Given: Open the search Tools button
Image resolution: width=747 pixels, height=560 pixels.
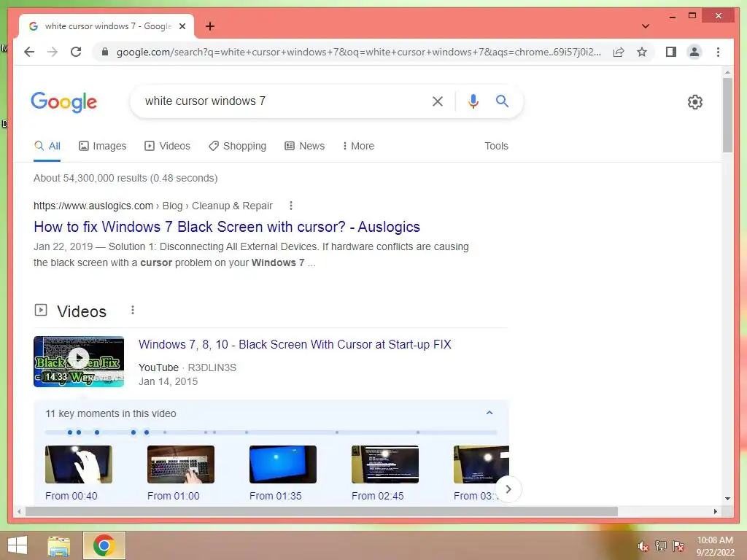Looking at the screenshot, I should point(496,146).
